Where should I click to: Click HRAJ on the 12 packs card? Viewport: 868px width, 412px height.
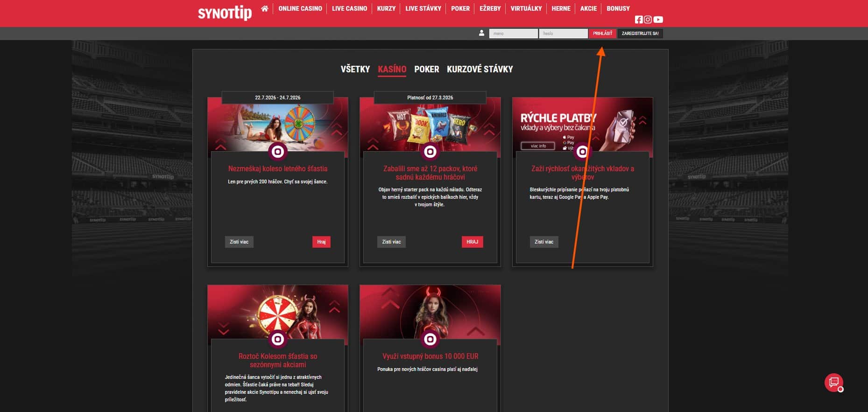coord(472,242)
